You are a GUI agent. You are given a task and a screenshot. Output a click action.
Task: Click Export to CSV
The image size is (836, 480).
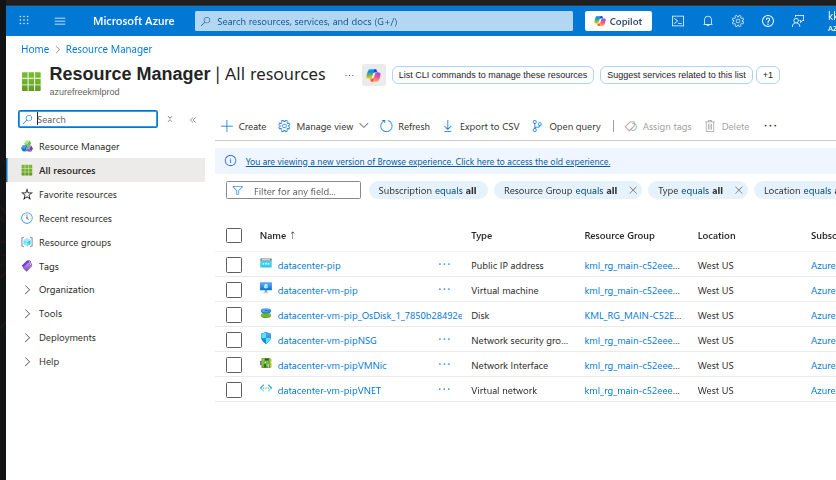click(x=481, y=127)
